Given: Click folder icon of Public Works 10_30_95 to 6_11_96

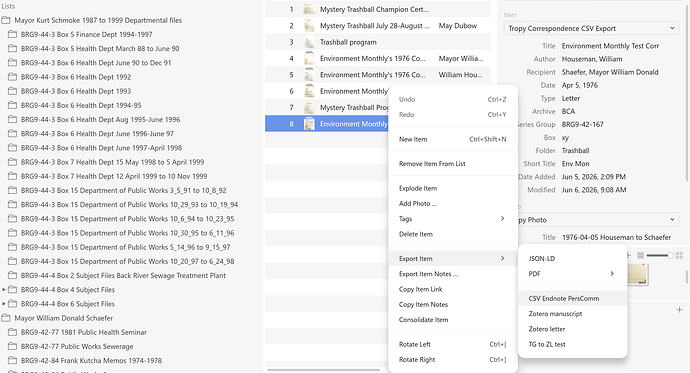Looking at the screenshot, I should (13, 233).
